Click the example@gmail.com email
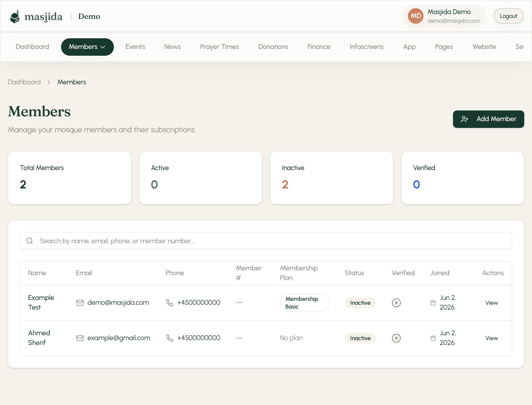This screenshot has width=532, height=405. pos(119,338)
